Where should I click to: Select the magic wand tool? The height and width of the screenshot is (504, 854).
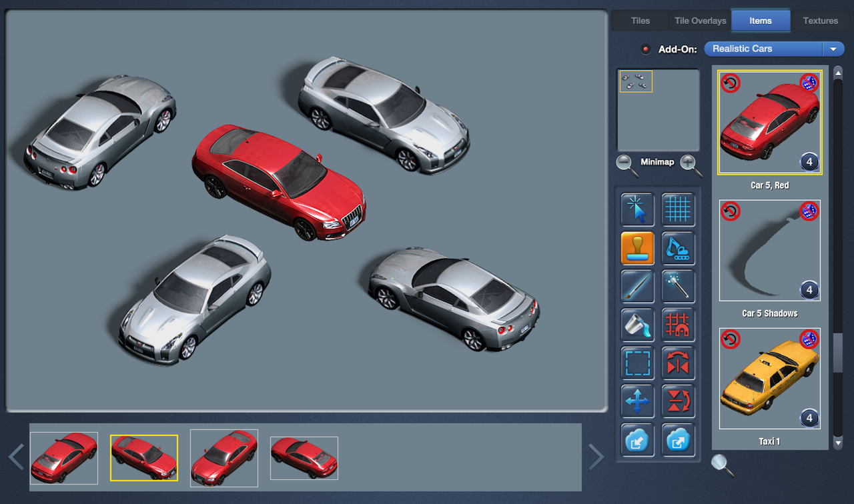click(x=678, y=287)
